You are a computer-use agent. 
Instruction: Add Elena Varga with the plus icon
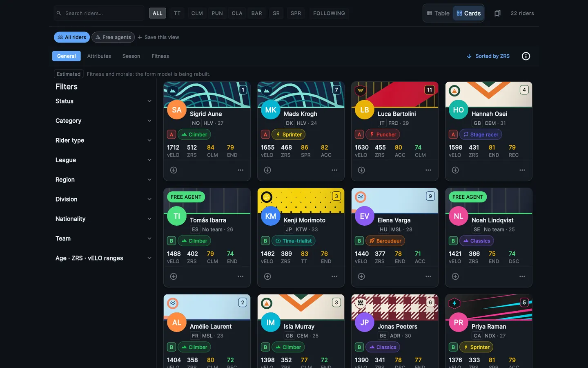coord(361,276)
